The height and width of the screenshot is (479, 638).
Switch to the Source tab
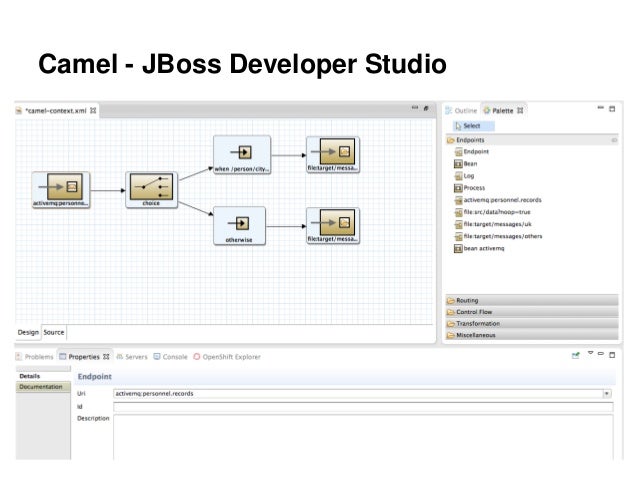[x=54, y=332]
